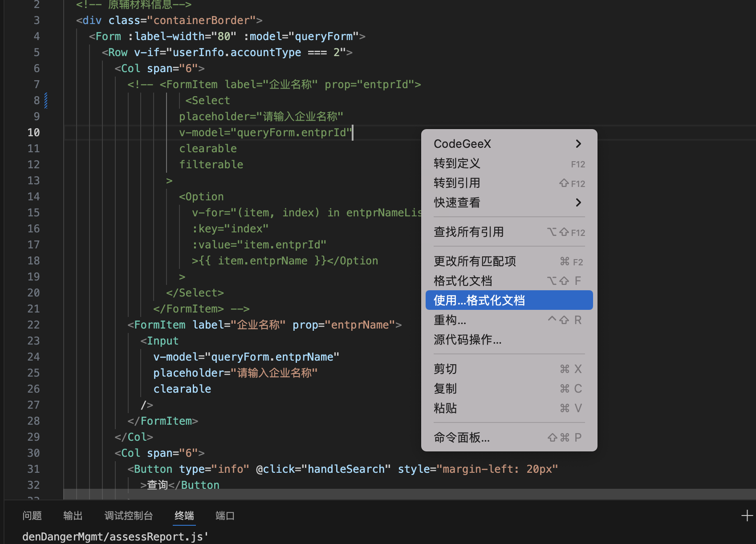756x544 pixels.
Task: Open the 端口 panel tab
Action: pyautogui.click(x=225, y=516)
